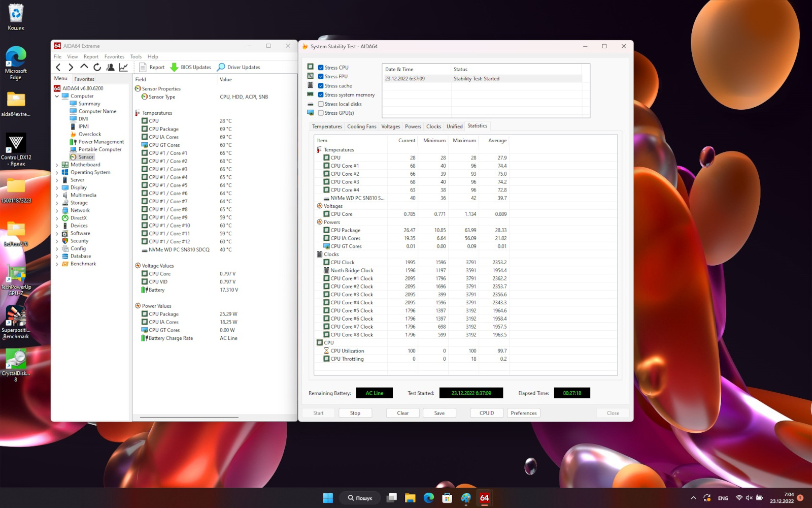Open the clock and date in taskbar
812x508 pixels.
782,498
